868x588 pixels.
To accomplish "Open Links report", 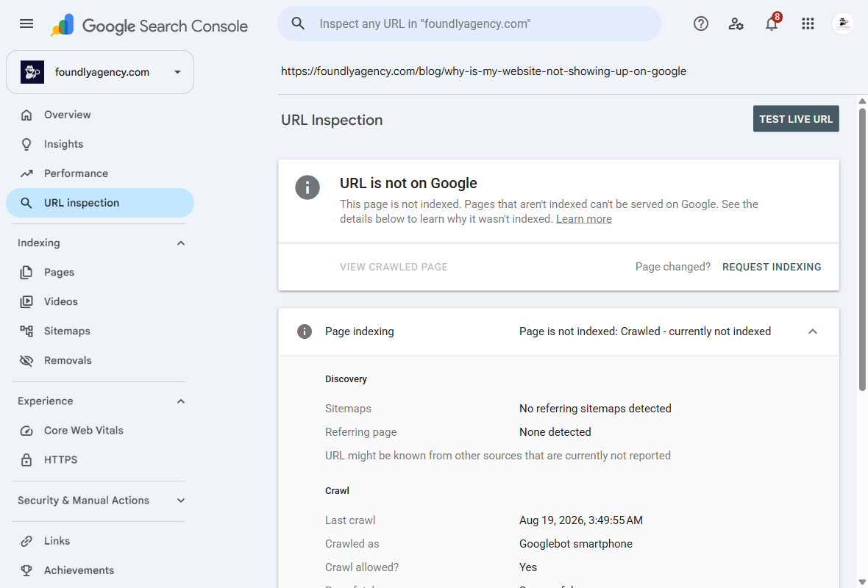I will click(99, 542).
